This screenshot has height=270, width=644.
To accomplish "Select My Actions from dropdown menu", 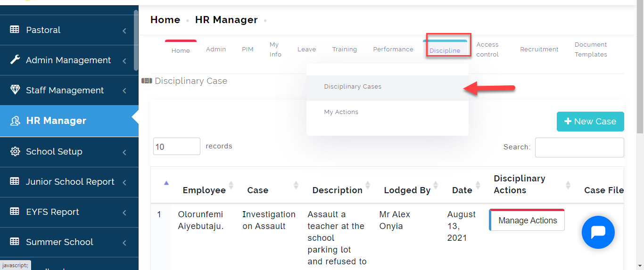I will pos(388,112).
